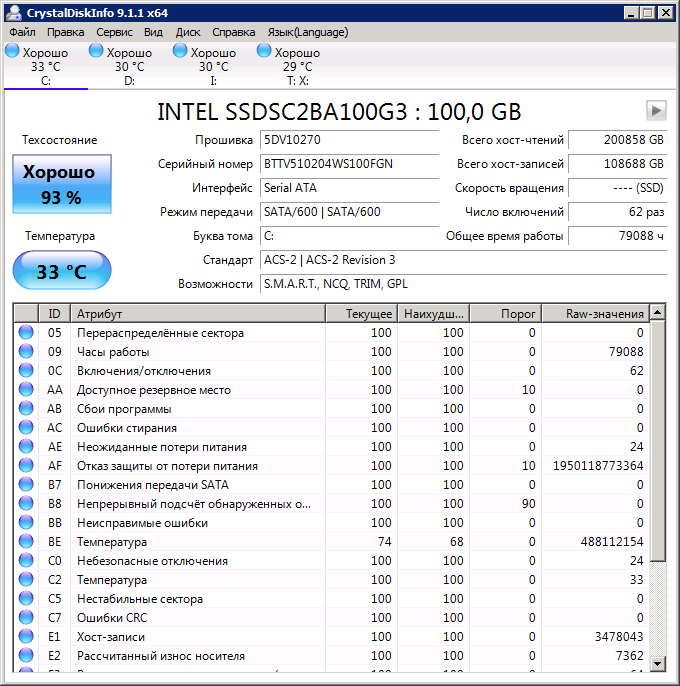Select drive I: status orb in disk bar
Screen dimensions: 680x686
pos(180,51)
